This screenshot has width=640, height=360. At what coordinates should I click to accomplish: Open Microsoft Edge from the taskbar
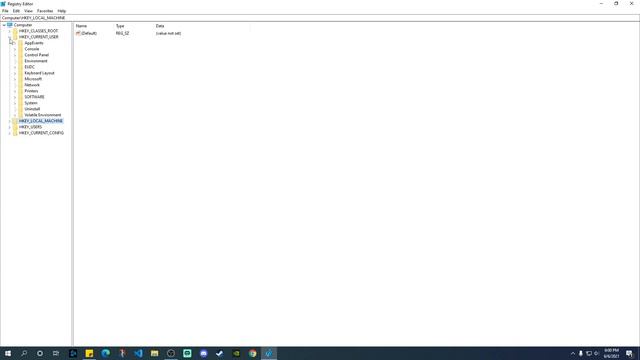[x=106, y=353]
